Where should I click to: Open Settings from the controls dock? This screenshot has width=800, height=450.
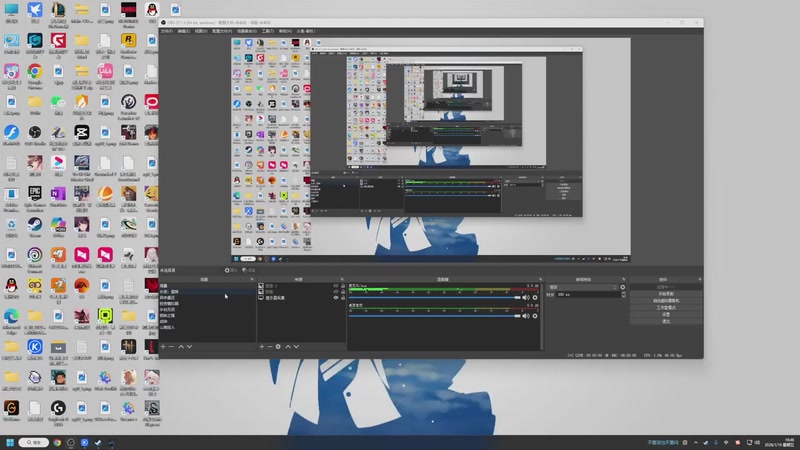tap(666, 314)
